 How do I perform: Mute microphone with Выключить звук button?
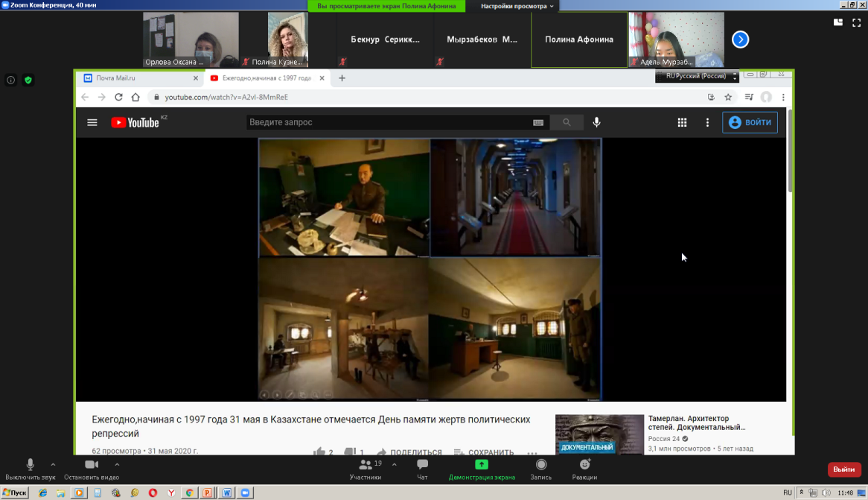(x=31, y=469)
